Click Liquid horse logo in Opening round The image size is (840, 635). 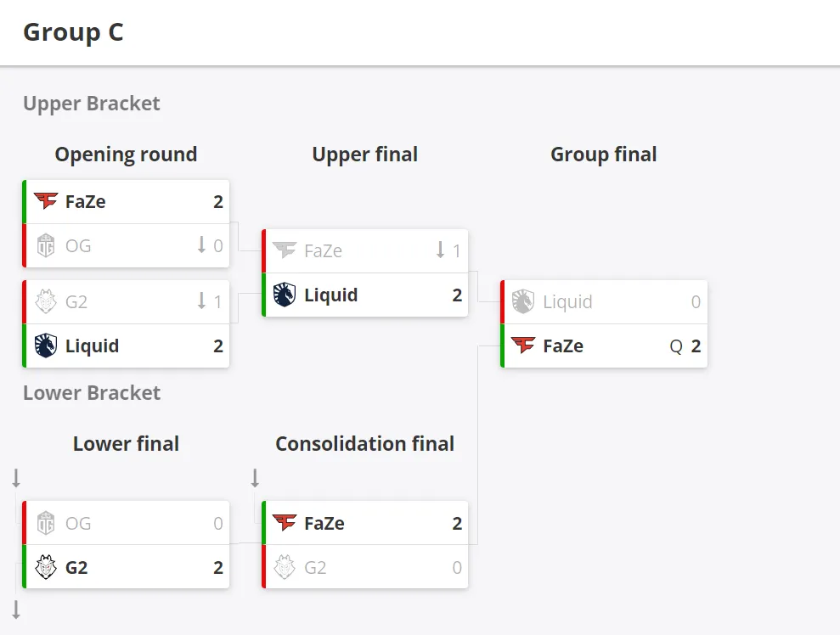coord(46,346)
